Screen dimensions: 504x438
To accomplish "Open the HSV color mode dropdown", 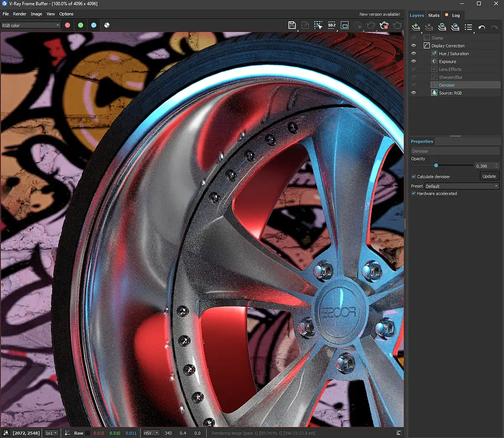I will coord(151,433).
